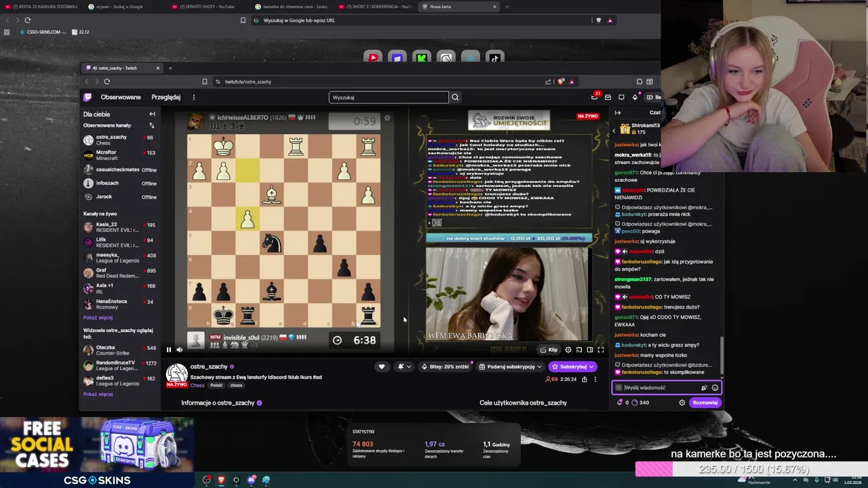This screenshot has height=488, width=868.
Task: Reload the Twitch page in front browser
Action: (106, 81)
